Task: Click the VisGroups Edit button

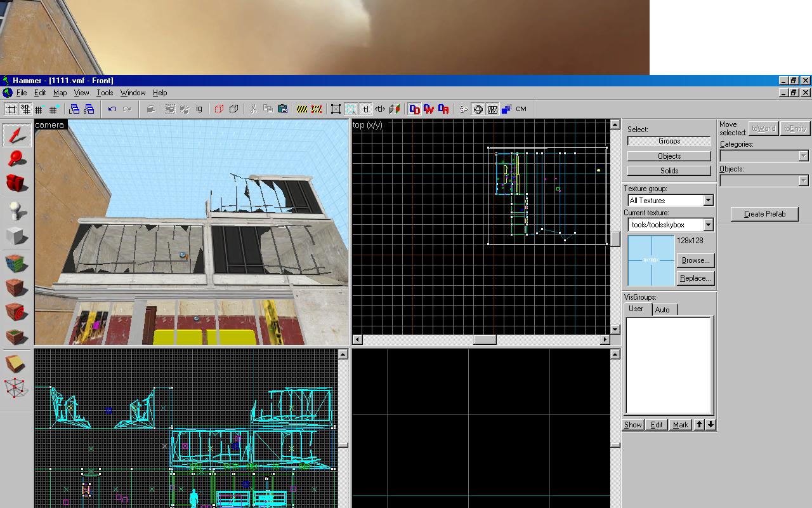Action: tap(657, 425)
